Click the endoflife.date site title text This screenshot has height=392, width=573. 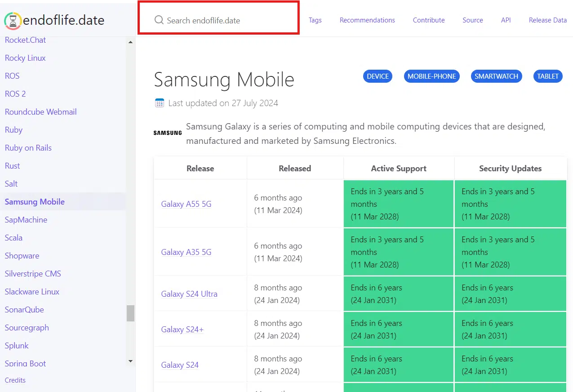(x=63, y=20)
